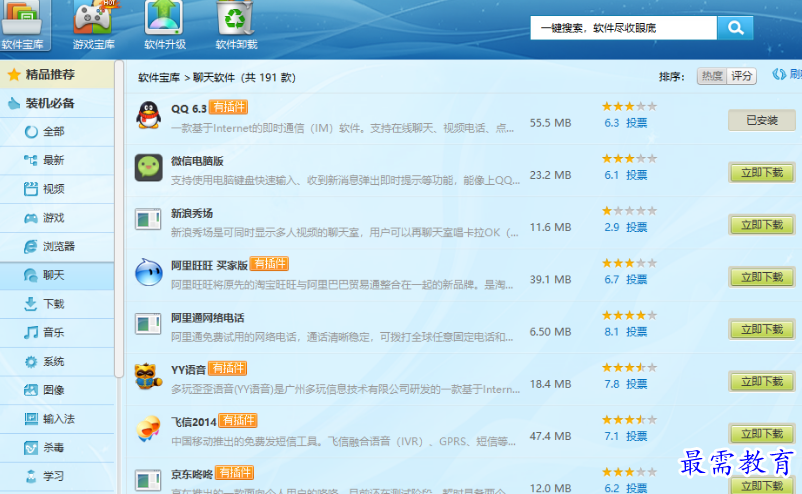Image resolution: width=802 pixels, height=494 pixels.
Task: Download 阿里旺旺 买家版 with 立即下载
Action: 762,277
